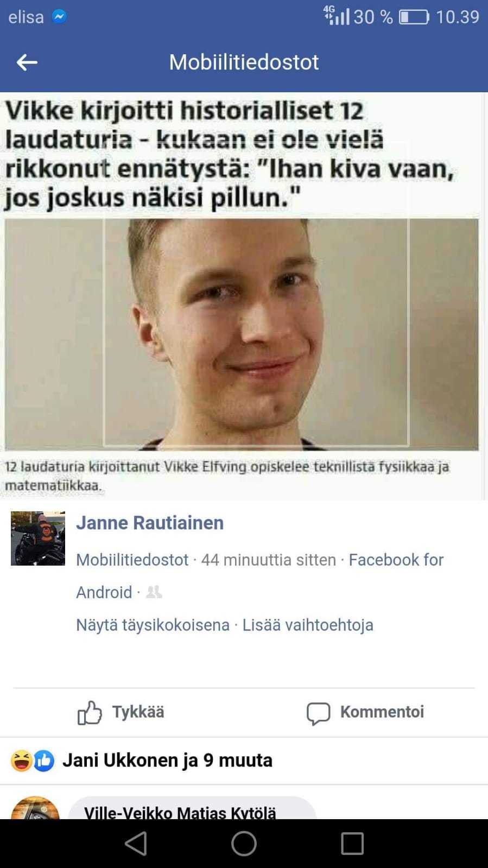
Task: Tap the blue like reaction icon
Action: 44,761
